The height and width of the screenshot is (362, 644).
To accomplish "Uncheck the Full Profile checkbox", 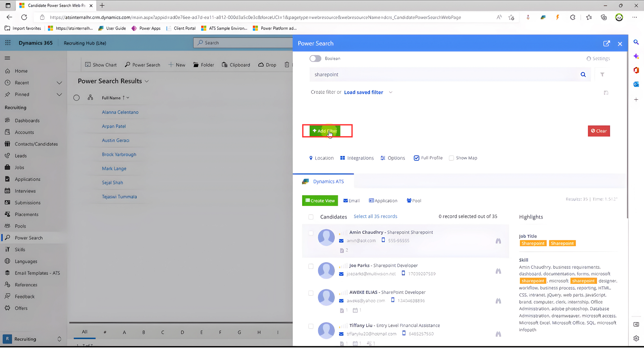I will point(416,158).
